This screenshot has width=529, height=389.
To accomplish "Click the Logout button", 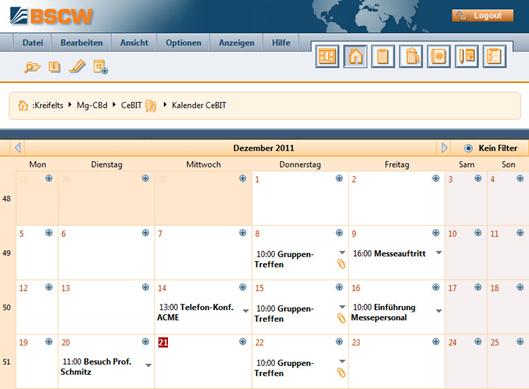I will (x=483, y=16).
